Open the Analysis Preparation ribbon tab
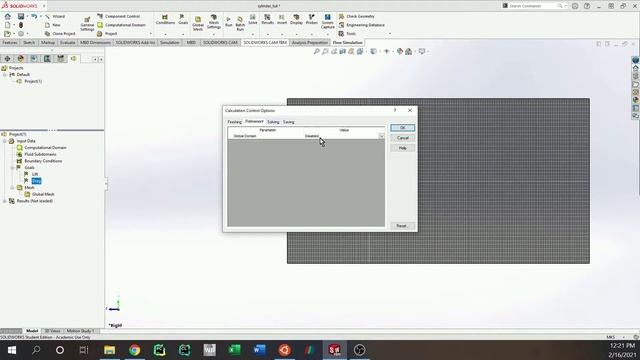 309,42
